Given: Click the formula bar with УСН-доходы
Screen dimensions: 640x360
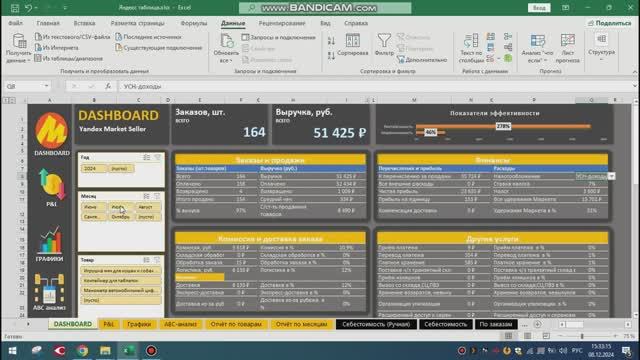Looking at the screenshot, I should [376, 86].
